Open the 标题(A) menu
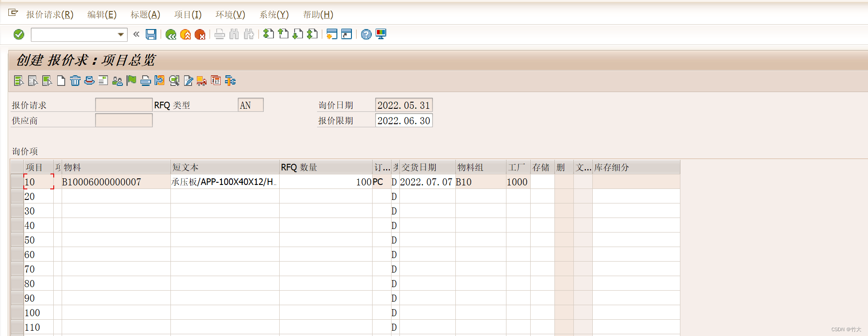Screen dimensions: 868x336 tap(145, 15)
